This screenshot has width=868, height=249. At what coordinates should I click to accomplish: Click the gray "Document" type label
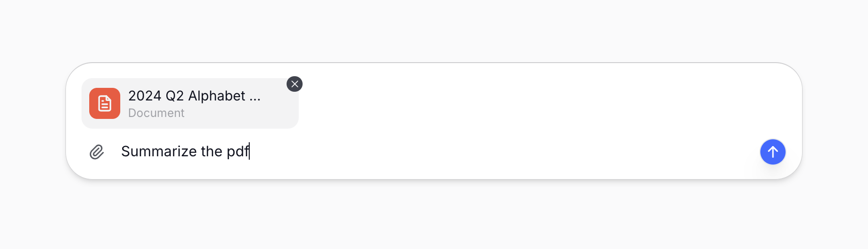tap(156, 113)
